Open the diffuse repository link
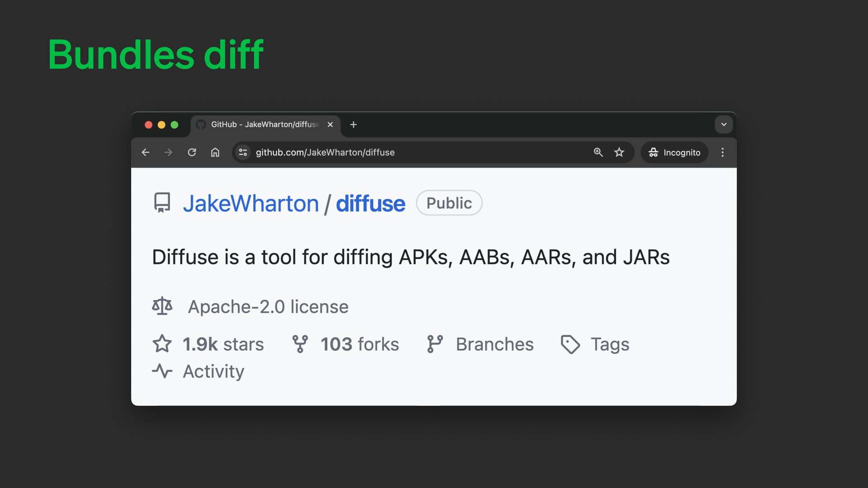 pos(370,203)
